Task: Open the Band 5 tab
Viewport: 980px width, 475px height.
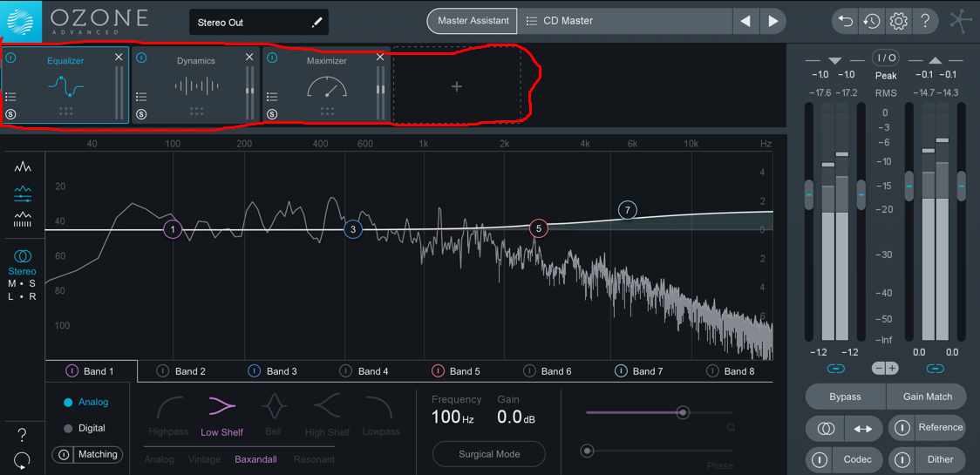Action: [457, 371]
